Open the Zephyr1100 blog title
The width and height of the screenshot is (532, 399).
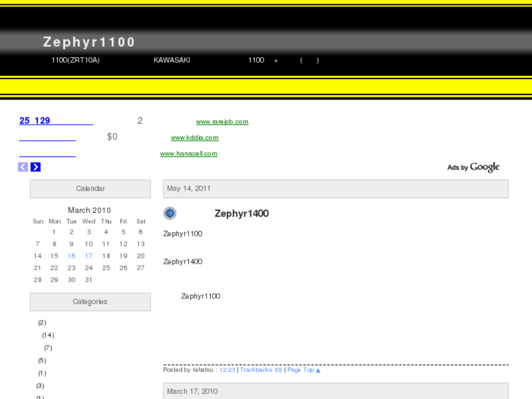(89, 42)
